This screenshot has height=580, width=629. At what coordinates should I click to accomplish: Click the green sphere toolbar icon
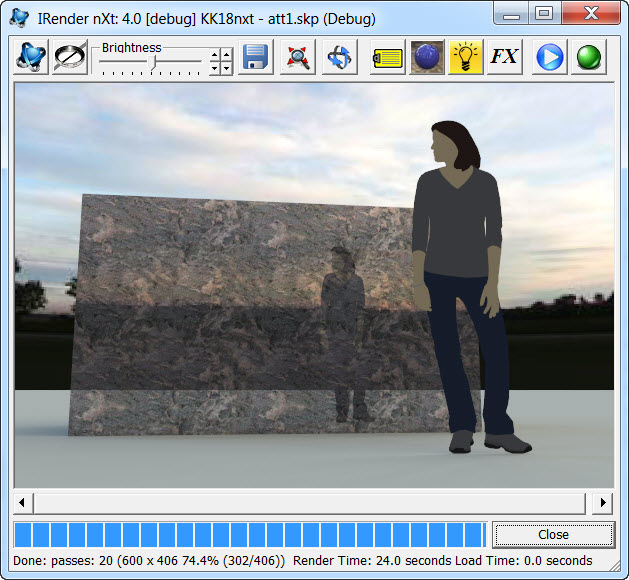pyautogui.click(x=588, y=57)
